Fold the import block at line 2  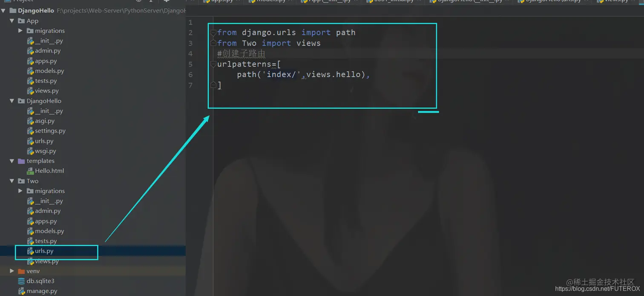point(213,32)
